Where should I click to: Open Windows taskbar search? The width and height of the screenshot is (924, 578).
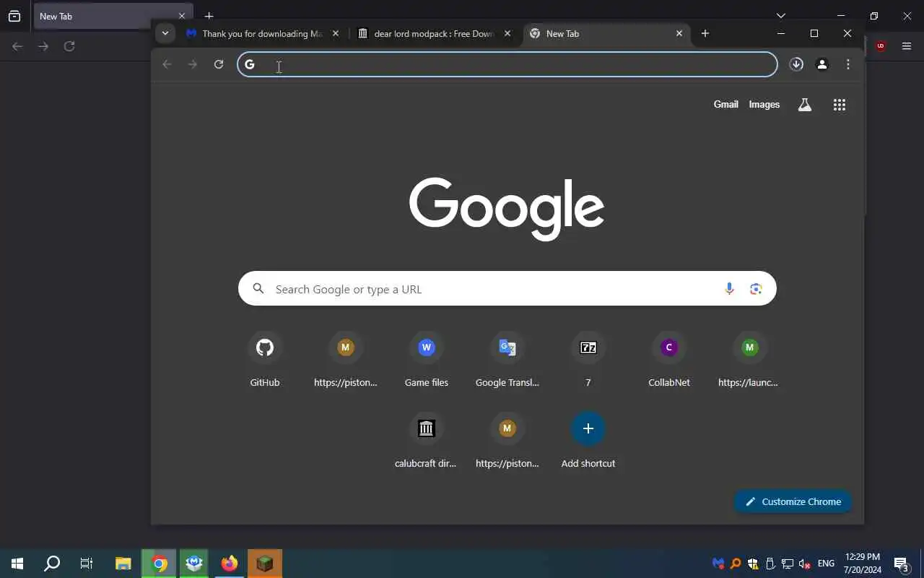(x=52, y=564)
